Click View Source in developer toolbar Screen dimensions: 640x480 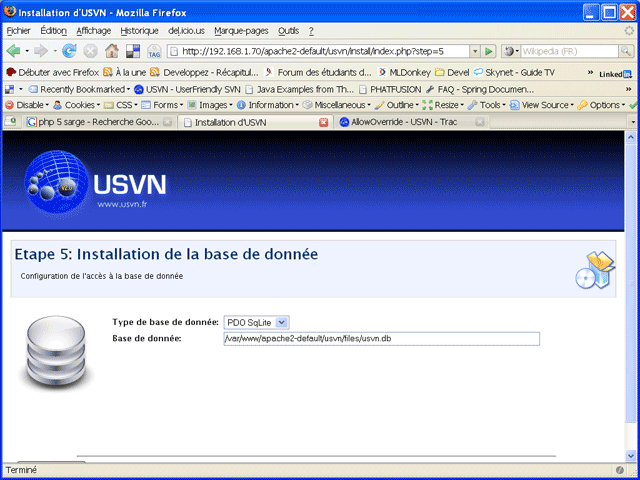(545, 105)
